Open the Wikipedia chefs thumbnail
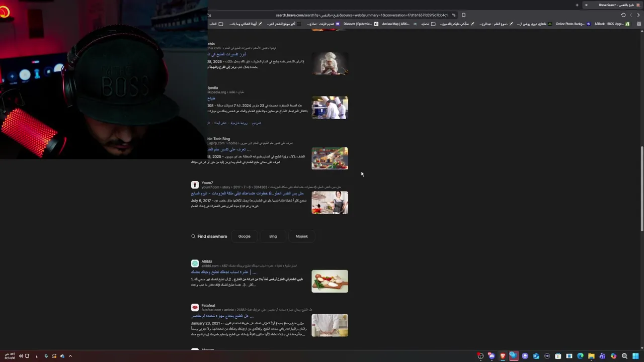644x362 pixels. coord(330,108)
